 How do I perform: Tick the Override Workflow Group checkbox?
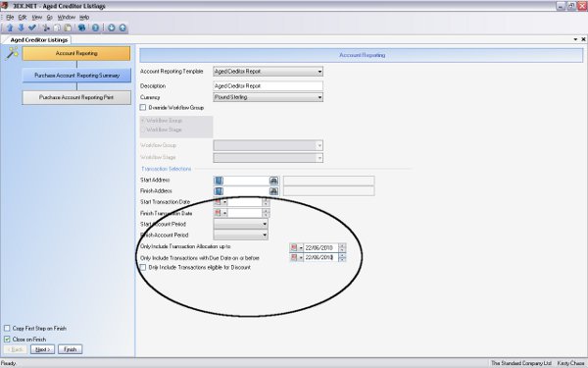point(143,107)
